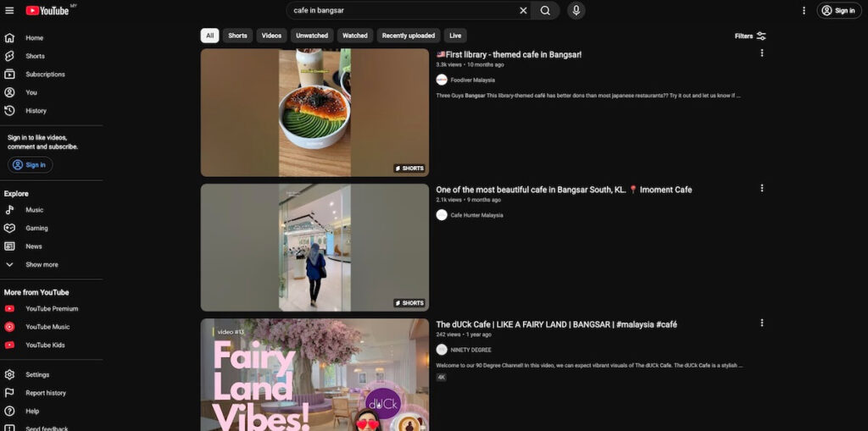Click the Three Guys Bangsar description snippet

(x=588, y=96)
